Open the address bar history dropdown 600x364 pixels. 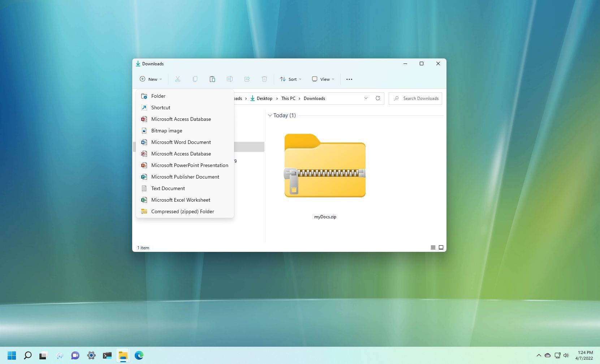[366, 98]
